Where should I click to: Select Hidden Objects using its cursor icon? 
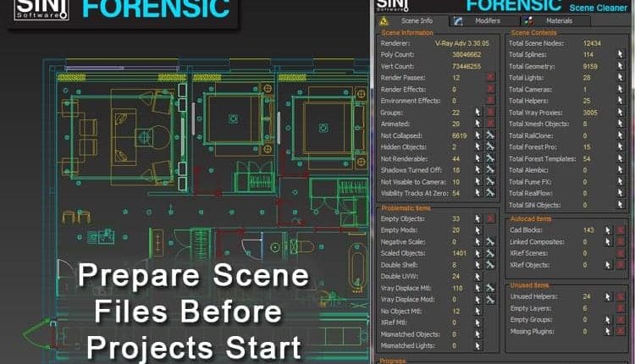(x=478, y=146)
